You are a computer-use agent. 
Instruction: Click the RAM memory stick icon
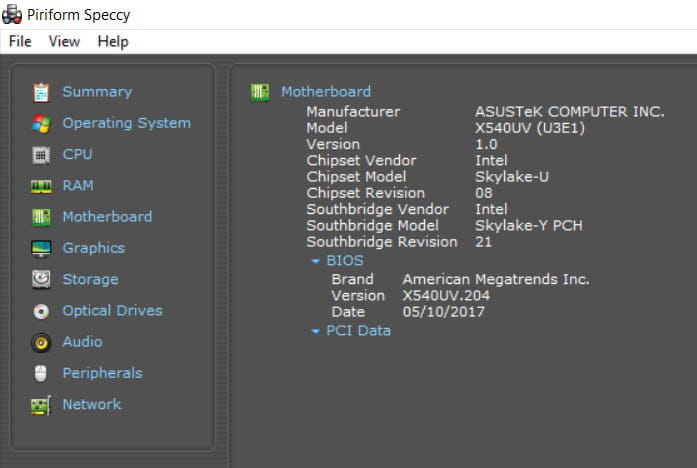tap(41, 186)
